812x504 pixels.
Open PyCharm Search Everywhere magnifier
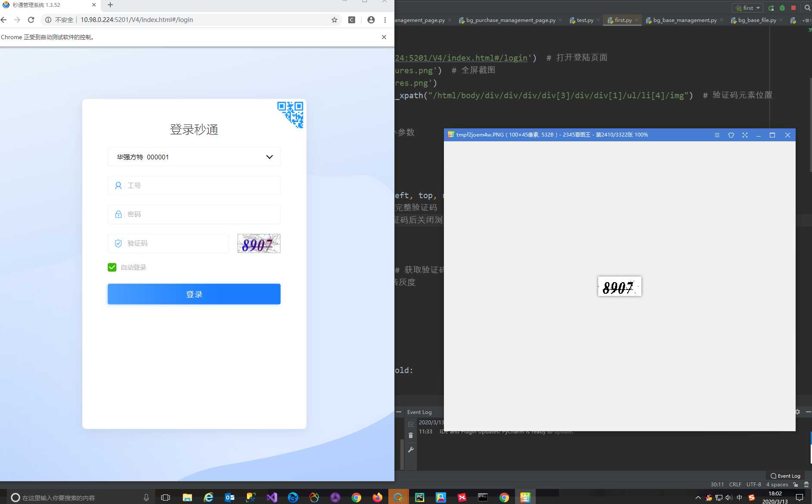(807, 8)
